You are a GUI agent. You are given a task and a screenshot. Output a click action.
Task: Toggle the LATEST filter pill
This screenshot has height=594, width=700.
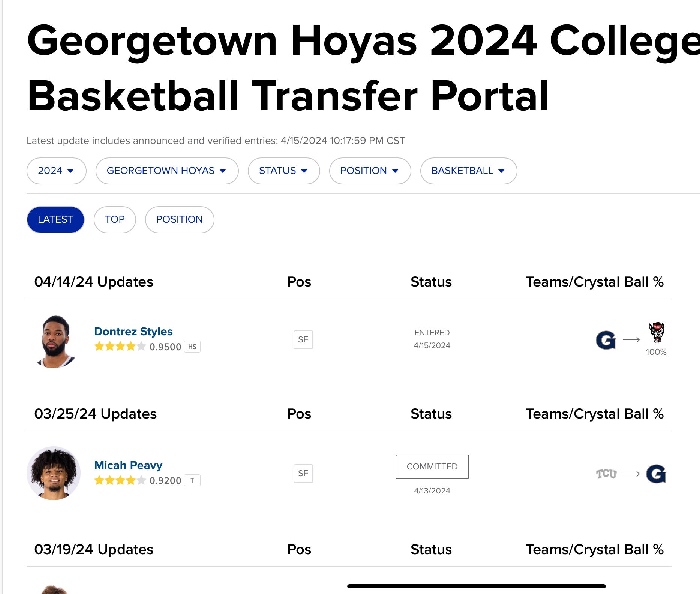tap(55, 219)
